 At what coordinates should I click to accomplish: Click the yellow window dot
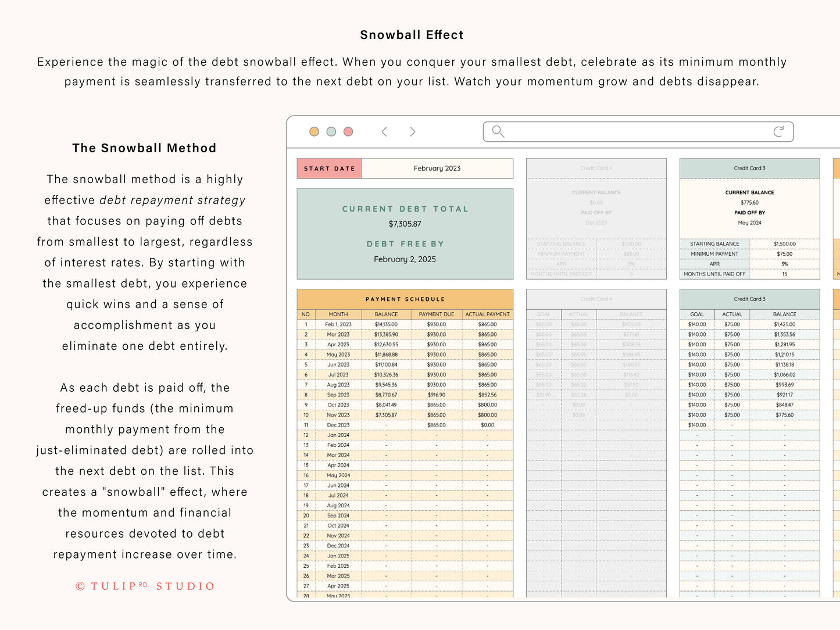(314, 132)
